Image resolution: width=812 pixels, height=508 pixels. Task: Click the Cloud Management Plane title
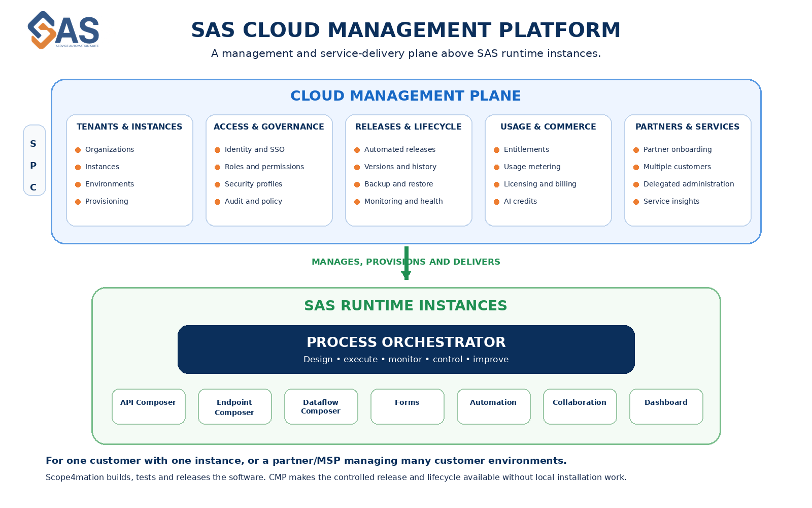click(x=406, y=96)
